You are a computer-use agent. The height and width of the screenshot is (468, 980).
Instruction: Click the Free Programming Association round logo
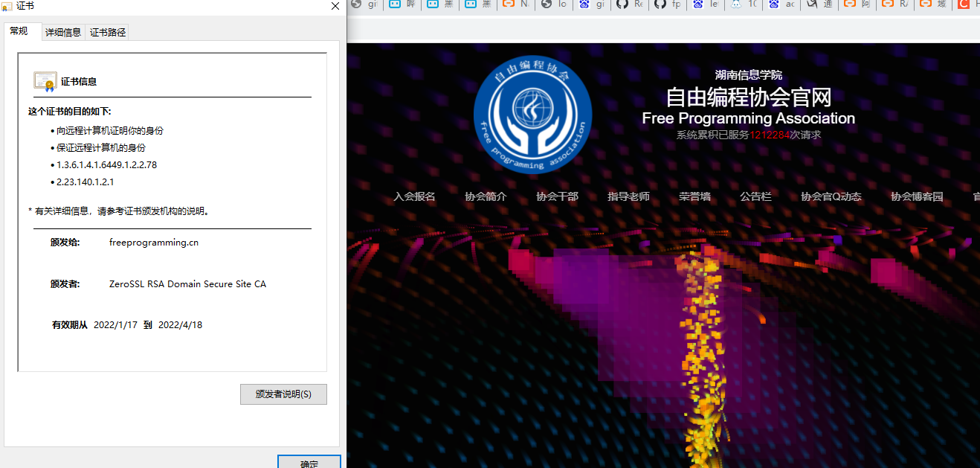click(532, 115)
